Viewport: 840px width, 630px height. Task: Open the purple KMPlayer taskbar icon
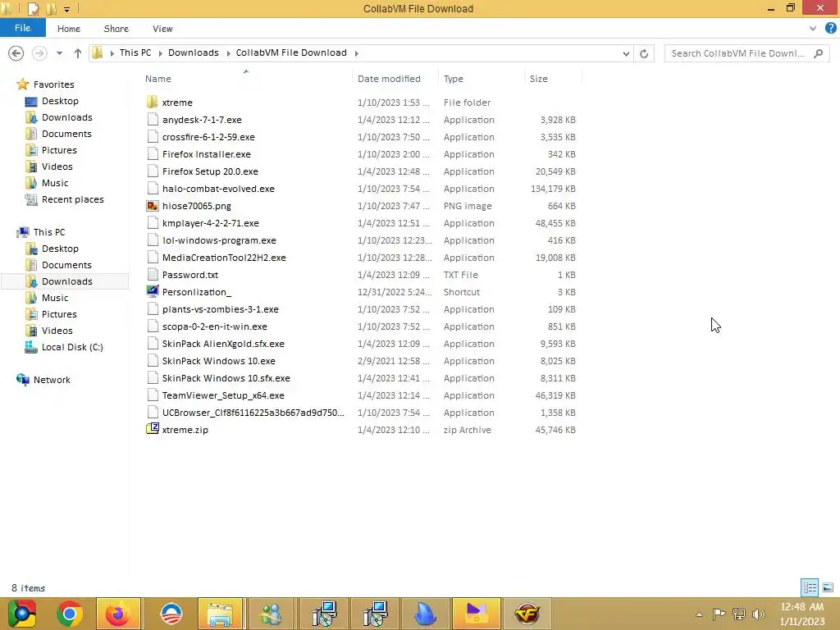(x=477, y=614)
